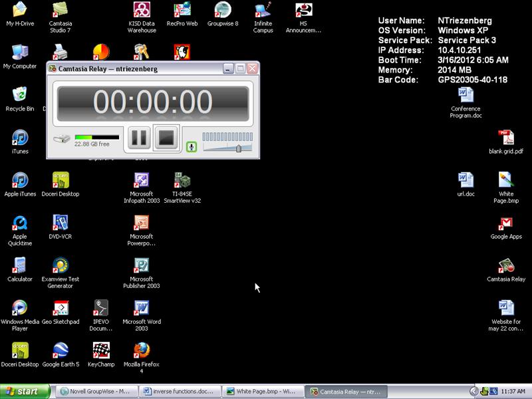This screenshot has height=399, width=532.
Task: Stop the Camtasia Relay recording
Action: [166, 138]
